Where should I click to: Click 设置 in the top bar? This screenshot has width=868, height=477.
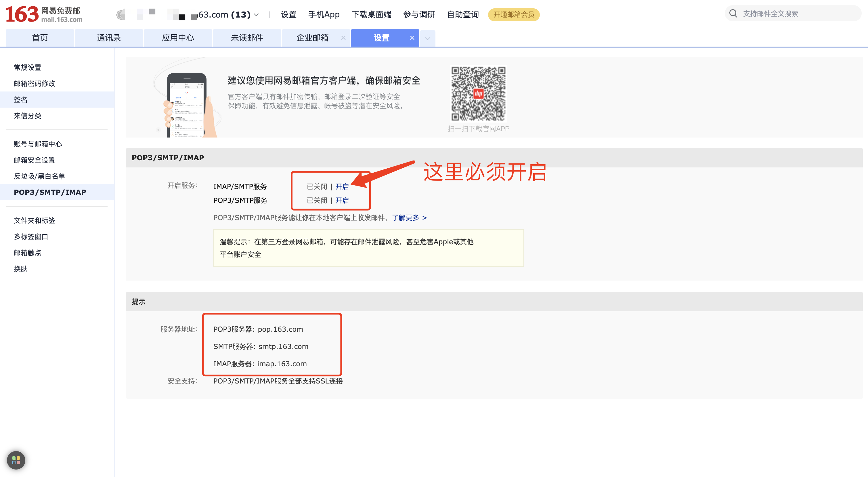pyautogui.click(x=288, y=14)
